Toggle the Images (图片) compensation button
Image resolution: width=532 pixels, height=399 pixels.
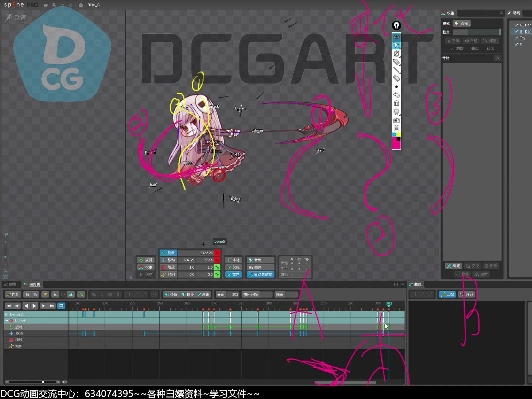point(260,267)
